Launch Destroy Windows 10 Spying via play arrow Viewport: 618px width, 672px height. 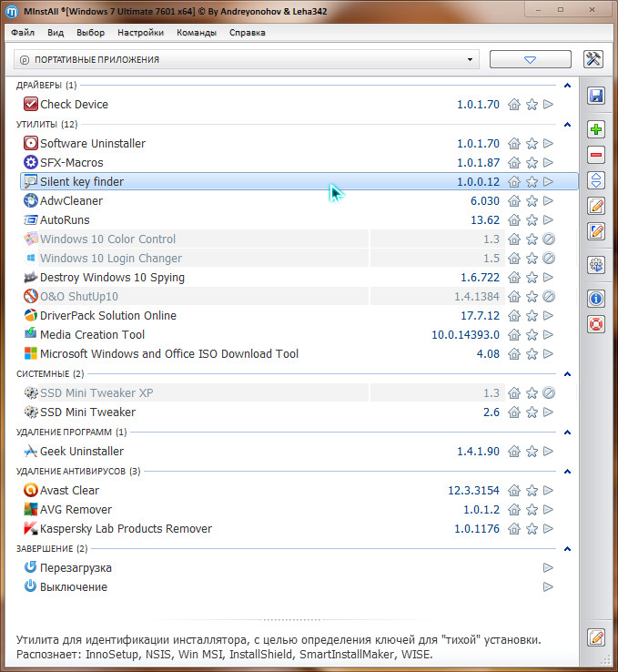[548, 278]
